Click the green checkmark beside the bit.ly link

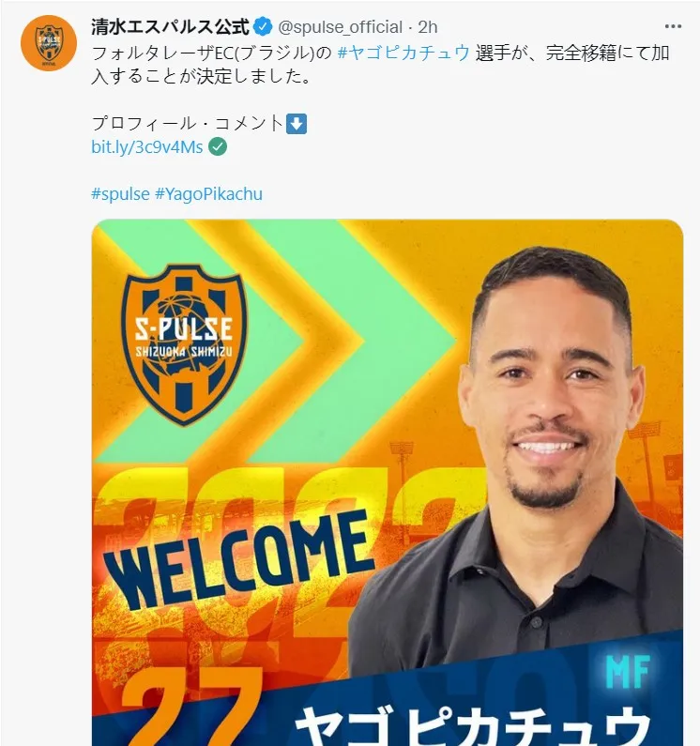[x=218, y=147]
